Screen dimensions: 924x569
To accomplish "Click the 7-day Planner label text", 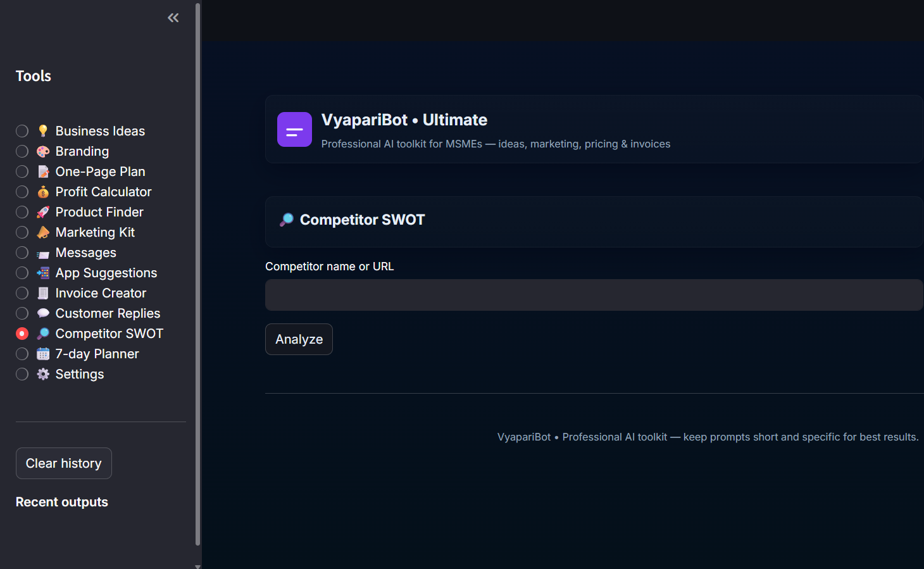I will click(97, 354).
